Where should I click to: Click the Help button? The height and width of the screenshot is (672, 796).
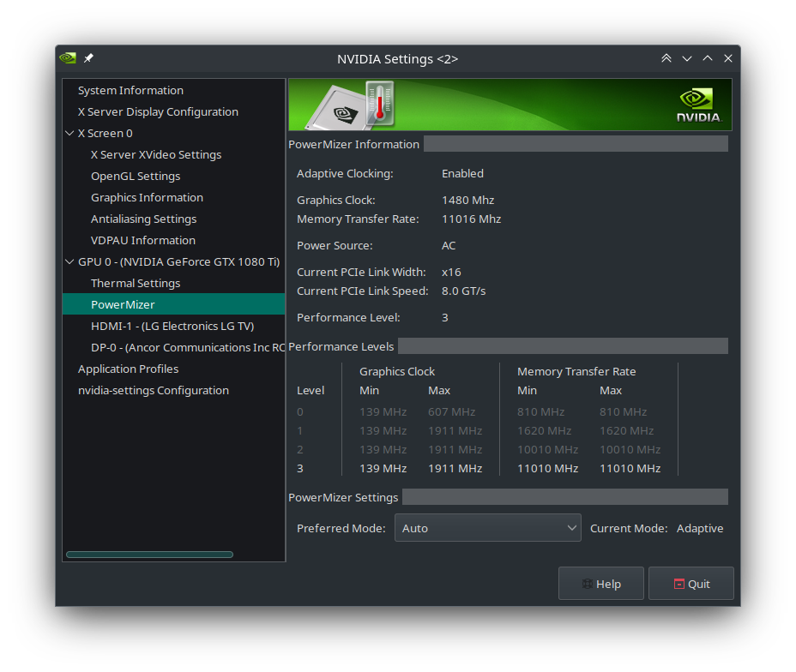601,584
